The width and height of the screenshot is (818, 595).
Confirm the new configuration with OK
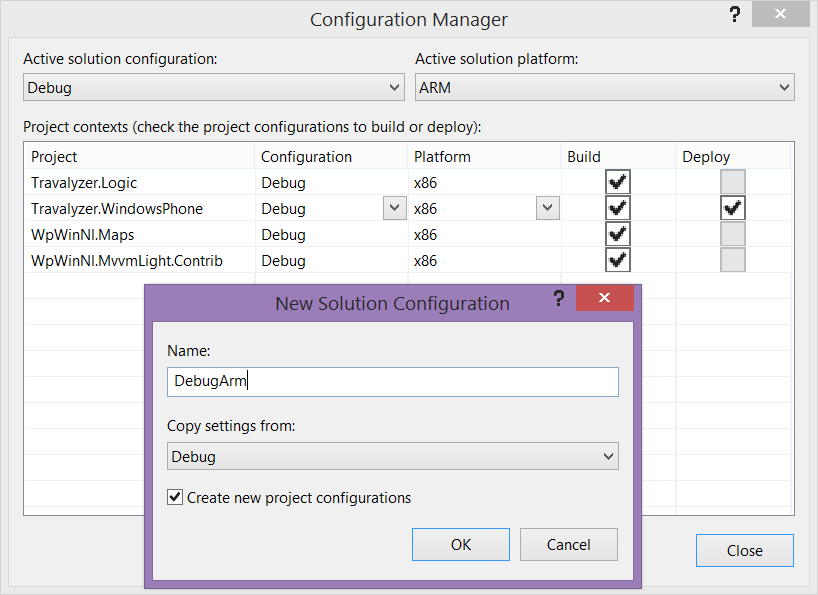(x=461, y=544)
